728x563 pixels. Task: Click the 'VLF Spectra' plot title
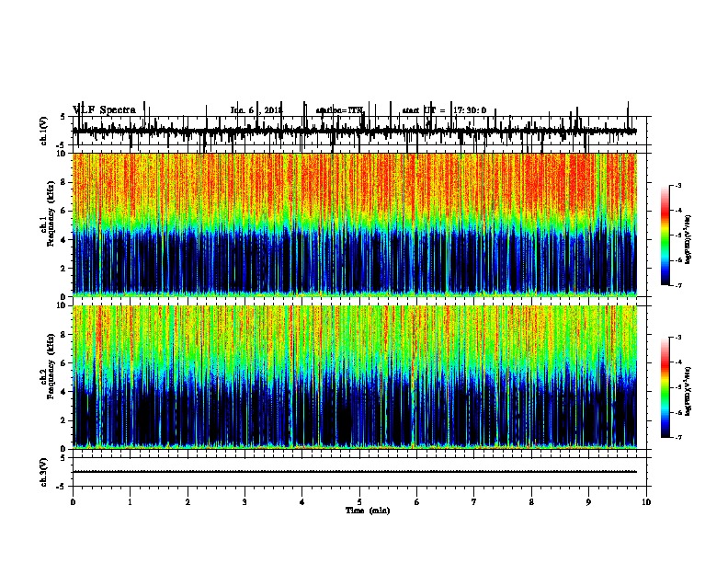pyautogui.click(x=105, y=110)
